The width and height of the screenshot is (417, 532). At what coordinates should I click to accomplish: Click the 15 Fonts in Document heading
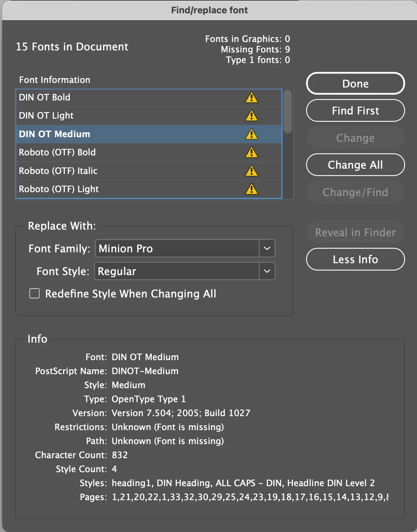72,47
